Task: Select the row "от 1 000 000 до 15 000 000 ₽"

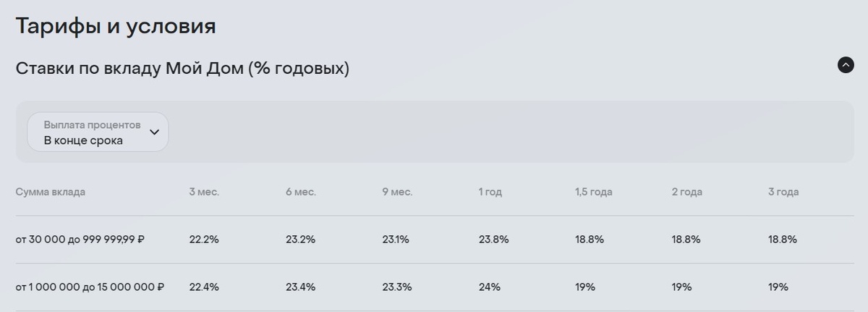Action: pos(434,287)
